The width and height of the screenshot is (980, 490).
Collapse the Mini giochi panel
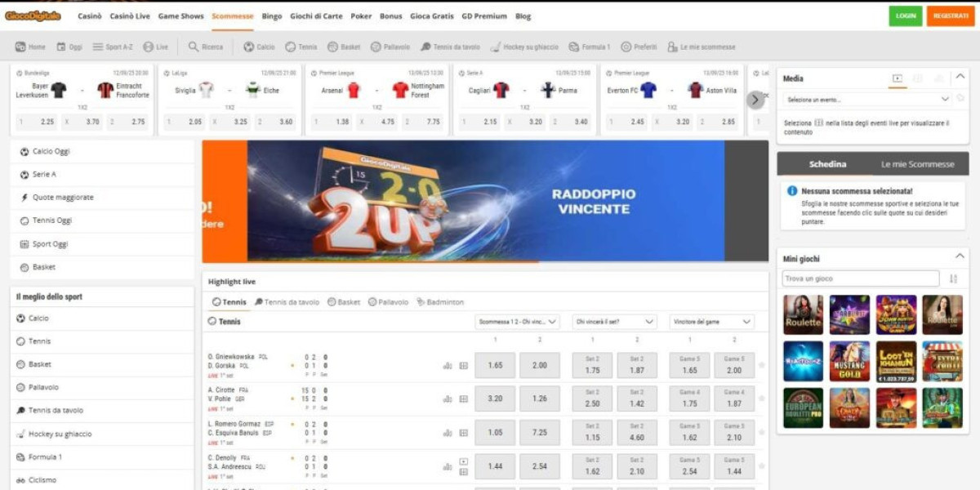(960, 256)
